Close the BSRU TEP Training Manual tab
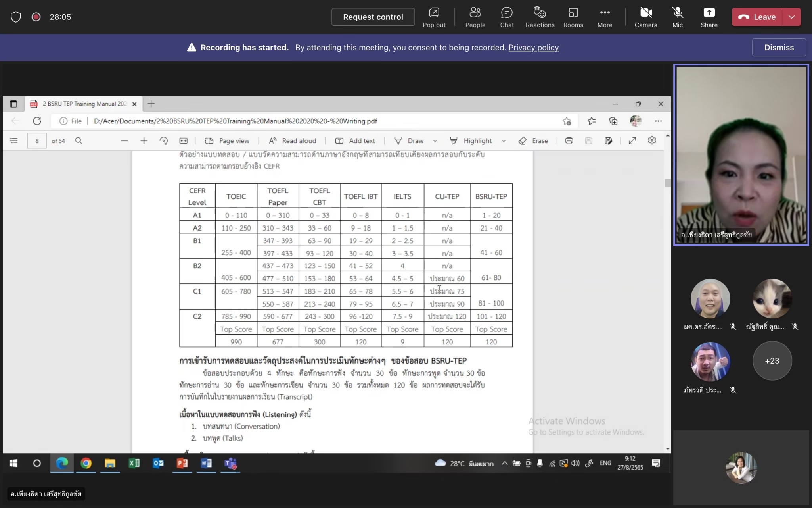This screenshot has width=812, height=508. tap(134, 104)
